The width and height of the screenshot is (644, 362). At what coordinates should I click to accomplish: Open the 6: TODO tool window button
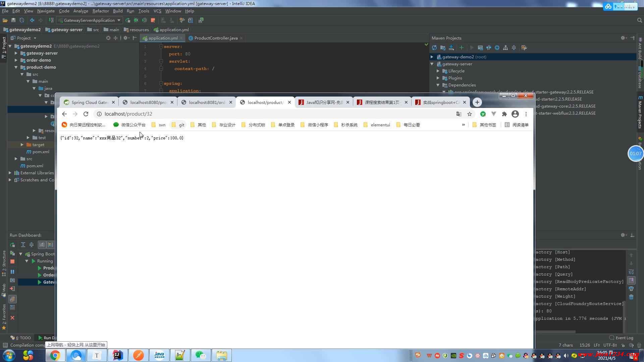(21, 338)
